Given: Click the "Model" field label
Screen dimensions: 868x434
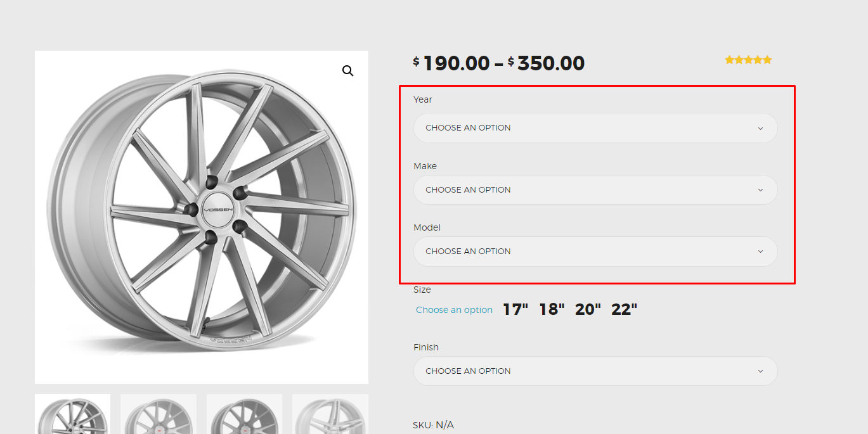Looking at the screenshot, I should tap(427, 227).
